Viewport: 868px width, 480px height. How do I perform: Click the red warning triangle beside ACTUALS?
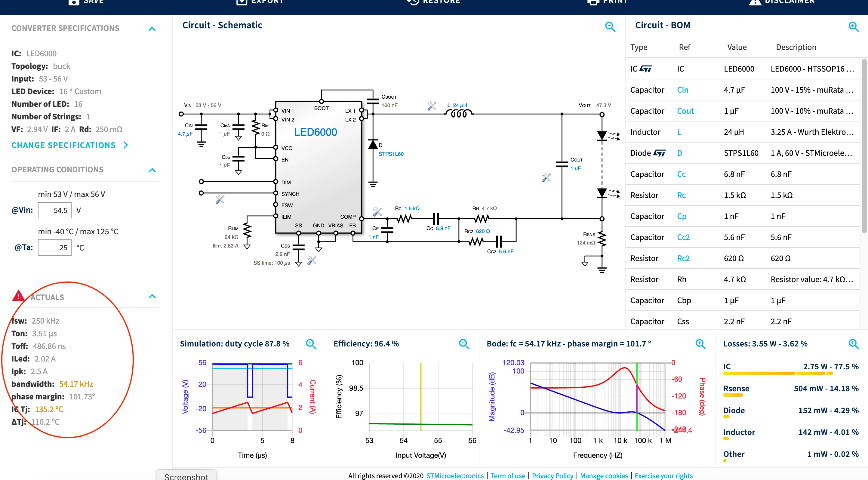(18, 295)
